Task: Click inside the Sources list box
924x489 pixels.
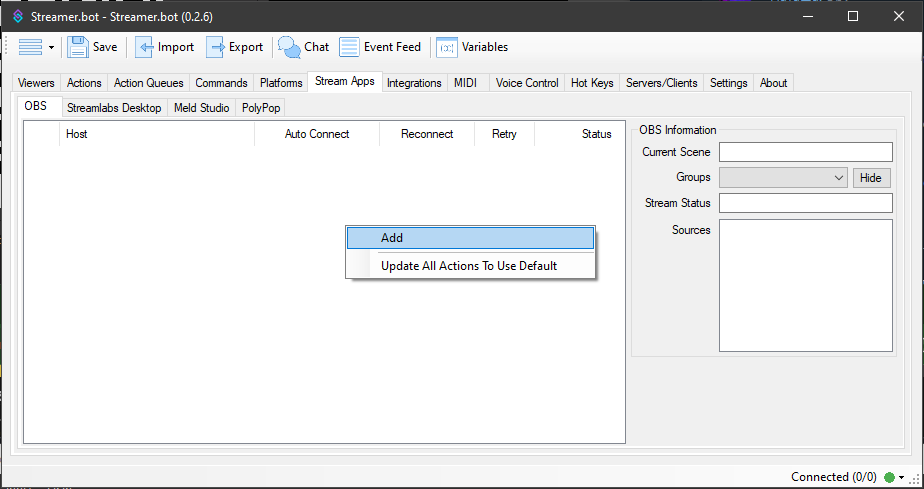Action: tap(806, 286)
